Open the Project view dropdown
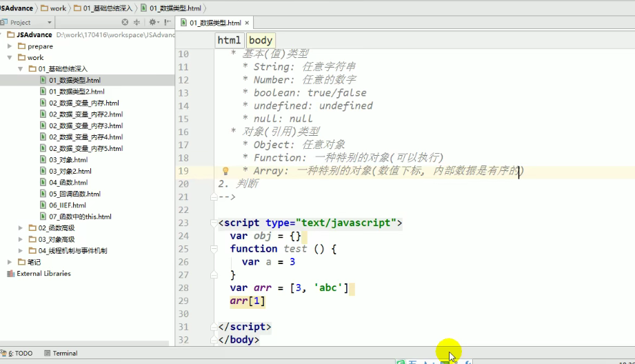 pyautogui.click(x=50, y=22)
